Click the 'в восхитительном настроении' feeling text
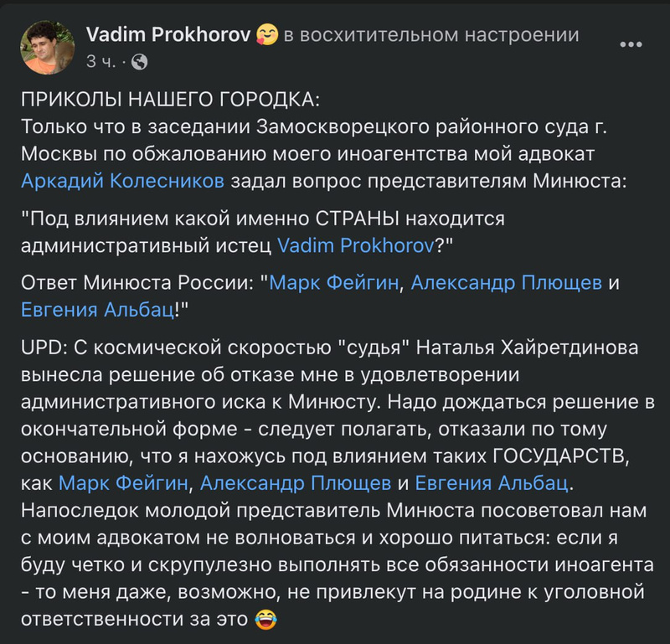Viewport: 670px width, 644px height. [x=432, y=35]
